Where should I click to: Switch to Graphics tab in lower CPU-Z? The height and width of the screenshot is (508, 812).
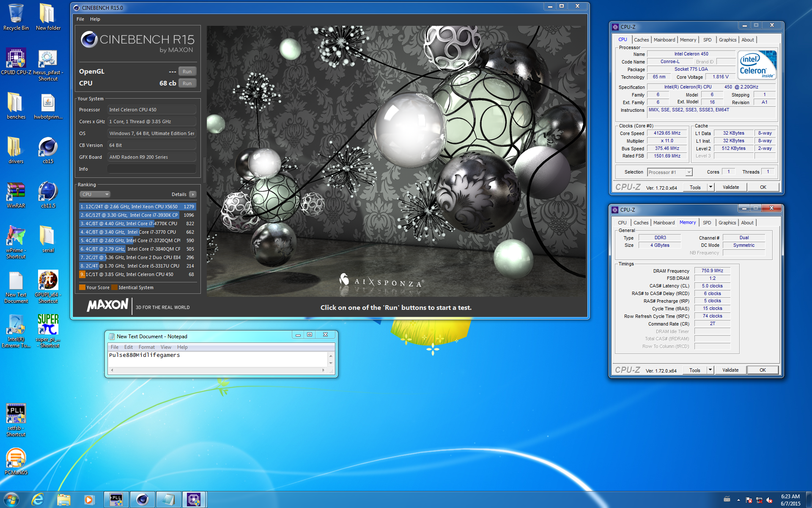727,223
